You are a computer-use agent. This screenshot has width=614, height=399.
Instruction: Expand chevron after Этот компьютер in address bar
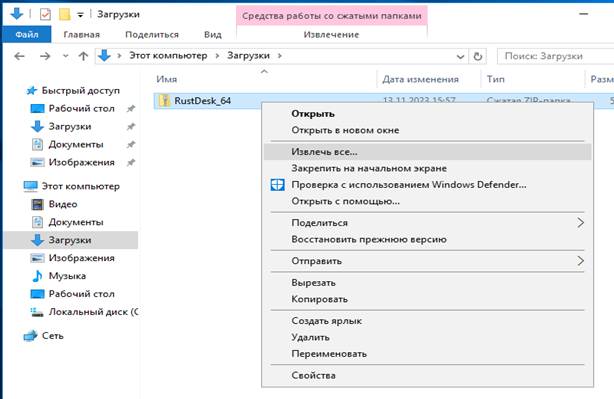point(217,56)
